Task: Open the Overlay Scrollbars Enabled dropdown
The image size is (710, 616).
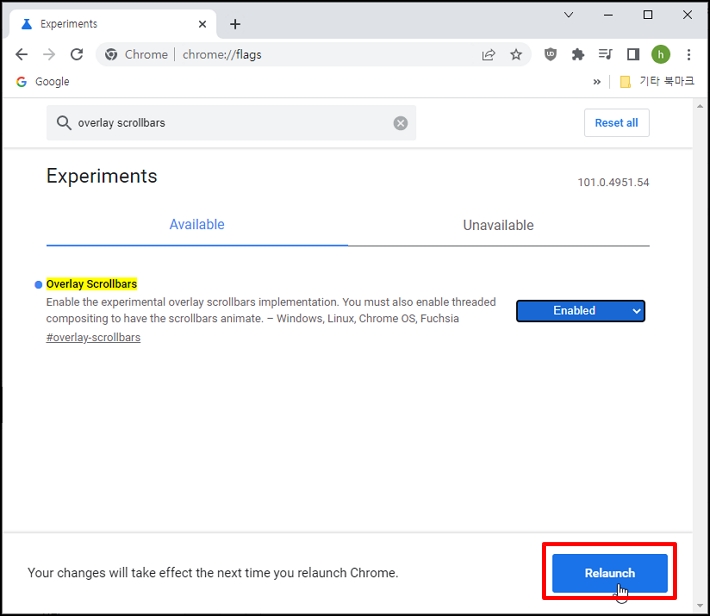Action: [x=580, y=311]
